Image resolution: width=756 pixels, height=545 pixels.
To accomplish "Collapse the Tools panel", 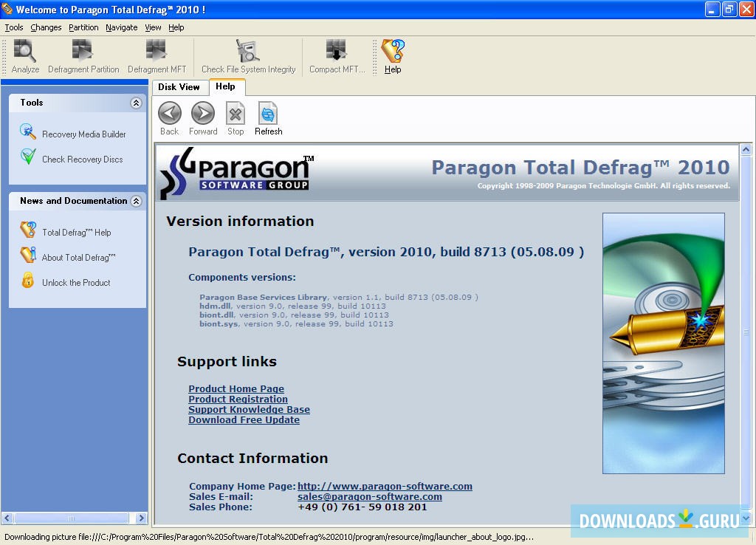I will [135, 103].
